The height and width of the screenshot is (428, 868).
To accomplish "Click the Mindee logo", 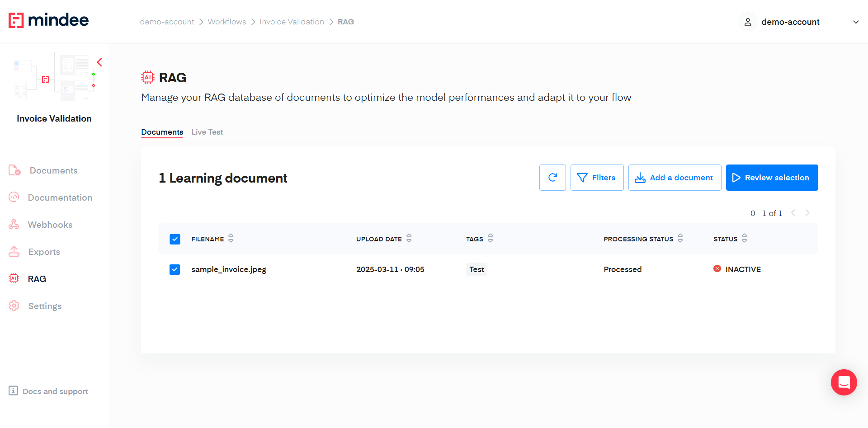I will point(49,20).
